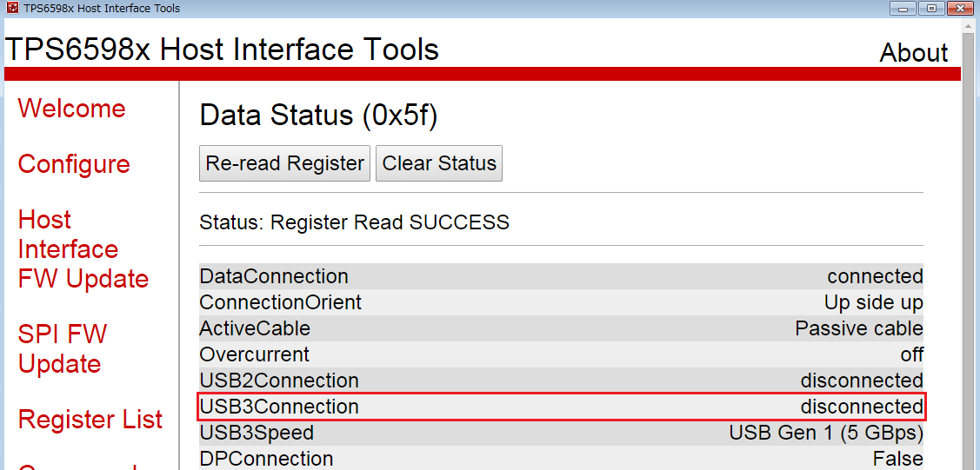Image resolution: width=980 pixels, height=470 pixels.
Task: Open SPI FW Update page
Action: tap(63, 349)
